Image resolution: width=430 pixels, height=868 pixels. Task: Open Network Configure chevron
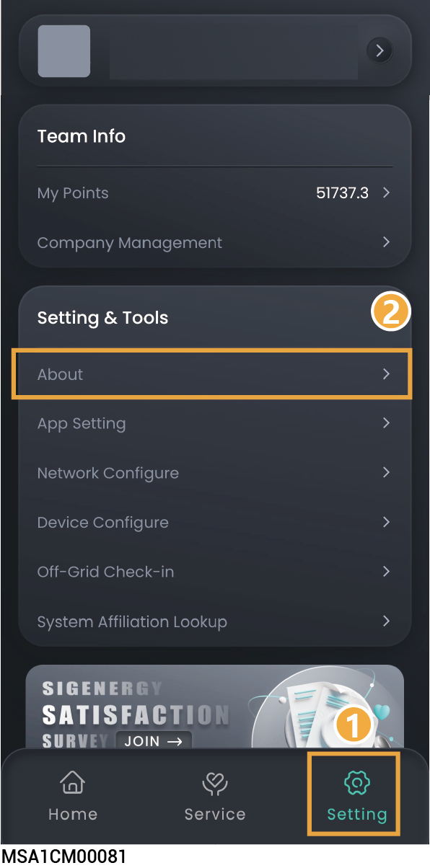(386, 472)
